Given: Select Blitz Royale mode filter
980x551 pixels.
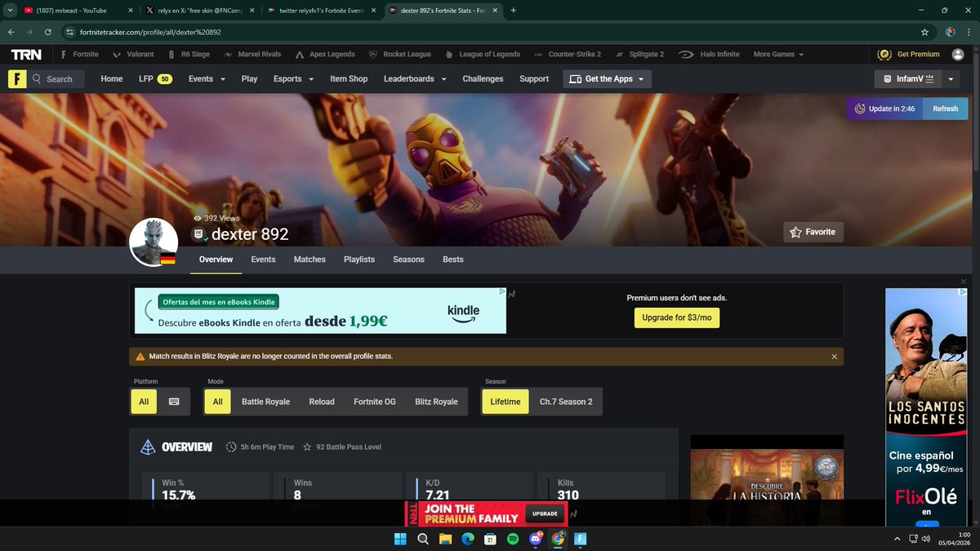Looking at the screenshot, I should (436, 402).
